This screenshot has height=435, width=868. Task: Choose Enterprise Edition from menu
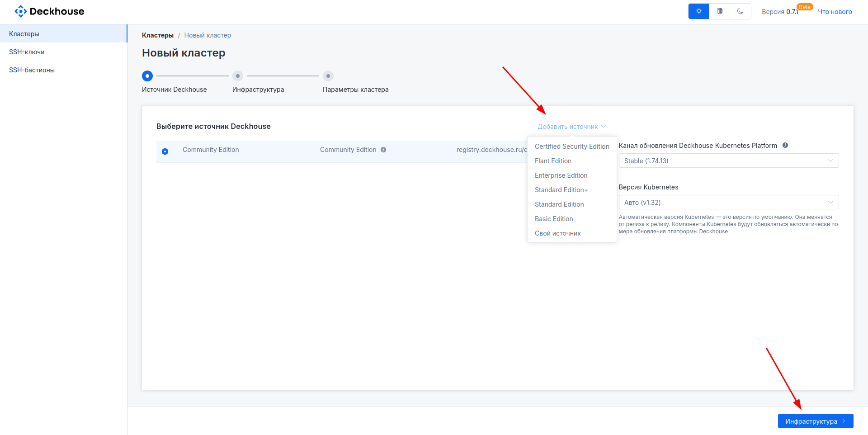pyautogui.click(x=572, y=175)
